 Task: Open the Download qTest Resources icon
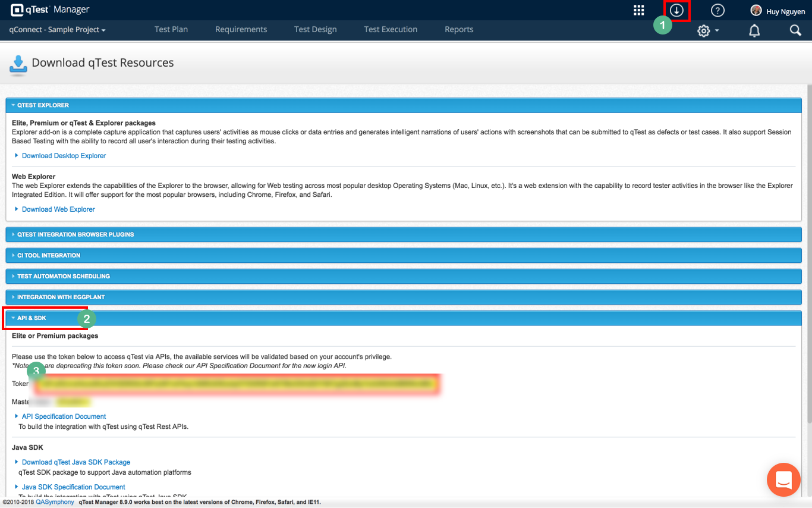click(677, 10)
